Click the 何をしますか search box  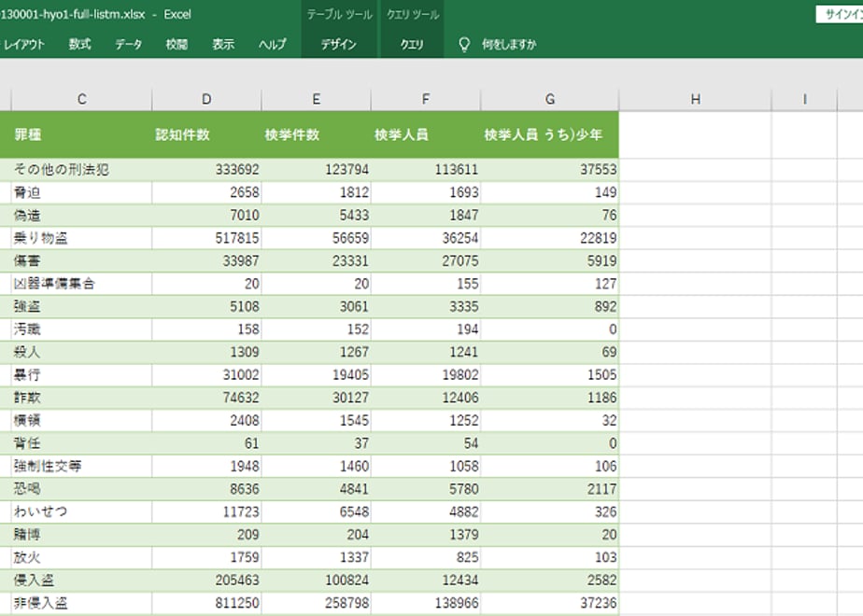tap(508, 44)
